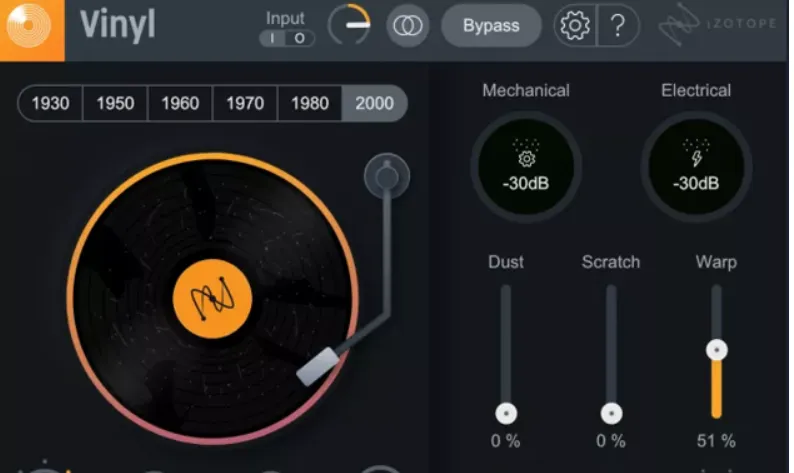Toggle the Input I/O switch
Image resolution: width=794 pixels, height=473 pixels.
pyautogui.click(x=287, y=38)
